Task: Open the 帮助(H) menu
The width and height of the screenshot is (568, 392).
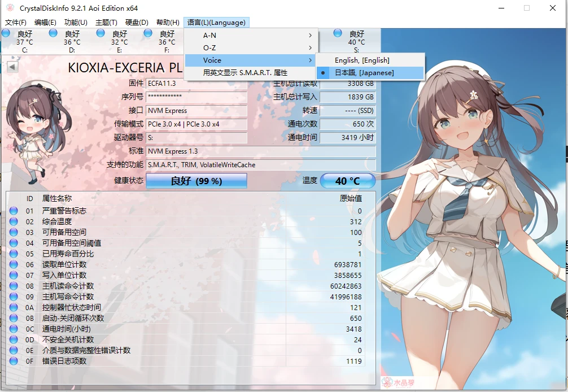Action: tap(168, 23)
